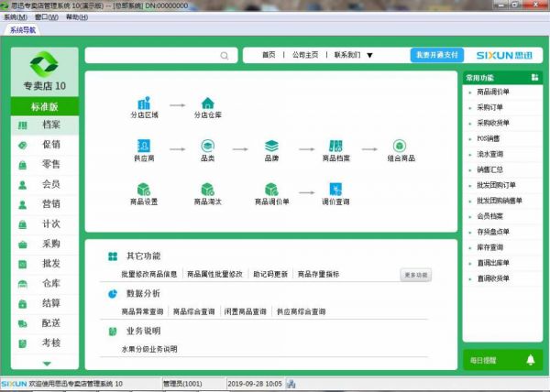
Task: Open 水果分级业务说明 link
Action: pyautogui.click(x=149, y=349)
